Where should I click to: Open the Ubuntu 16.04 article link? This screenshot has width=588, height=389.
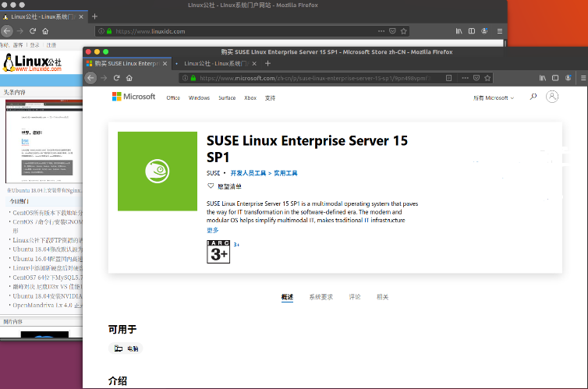(48, 259)
